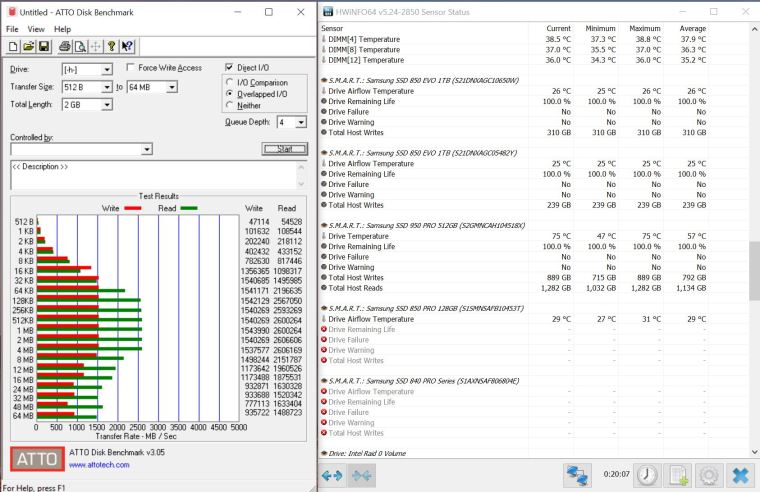Open Print Preview icon in ATTO toolbar
This screenshot has width=760, height=492.
(80, 47)
